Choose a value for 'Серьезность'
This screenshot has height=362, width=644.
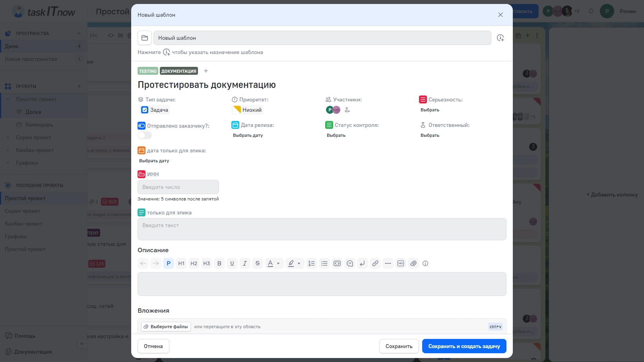[430, 110]
